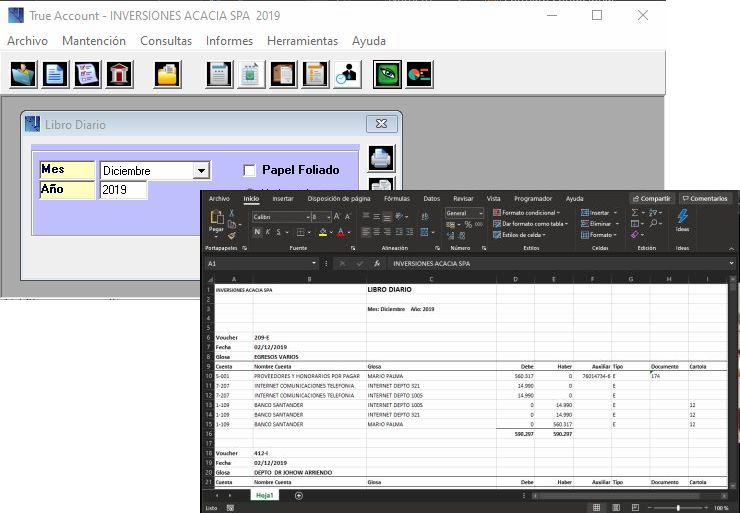Open the General number format dropdown
Viewport: 740px width, 513px height.
[480, 213]
